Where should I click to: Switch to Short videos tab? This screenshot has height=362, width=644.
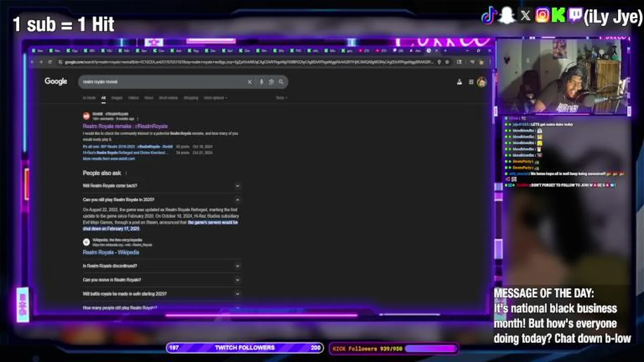169,98
